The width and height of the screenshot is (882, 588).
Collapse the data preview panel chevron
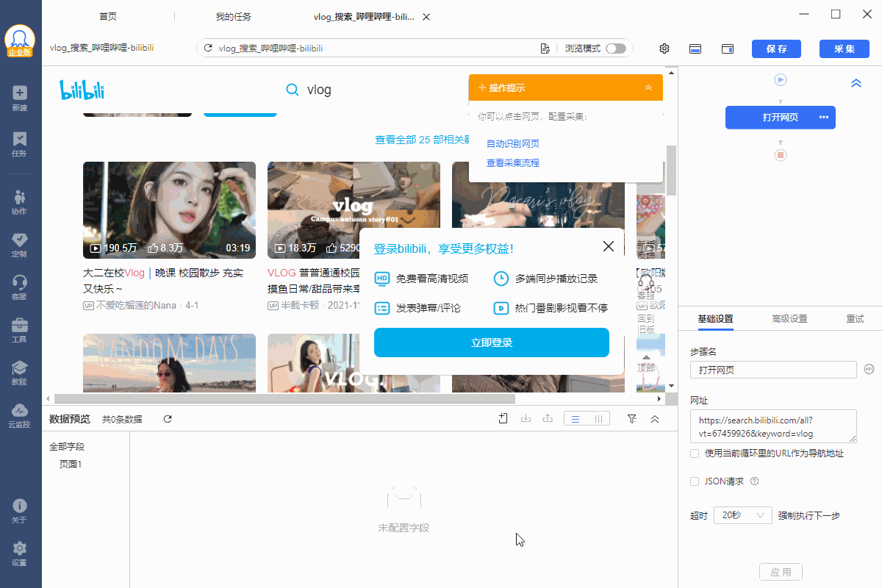pos(655,418)
